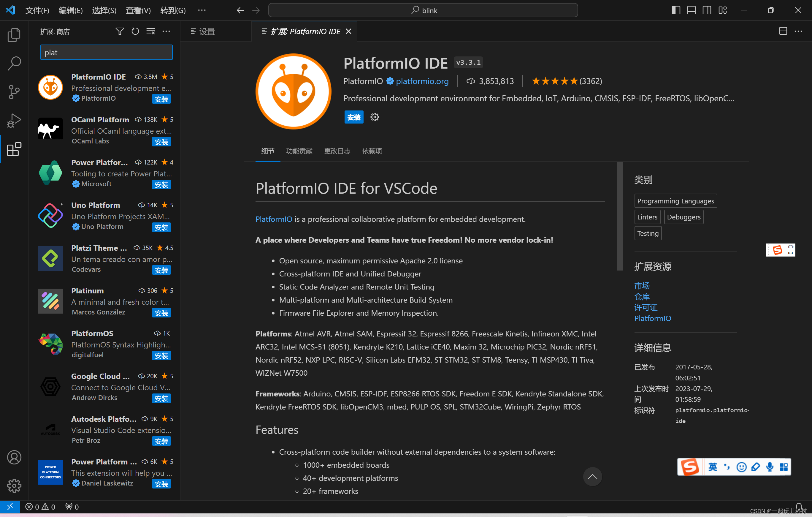
Task: Open the Search view in activity bar
Action: (14, 63)
